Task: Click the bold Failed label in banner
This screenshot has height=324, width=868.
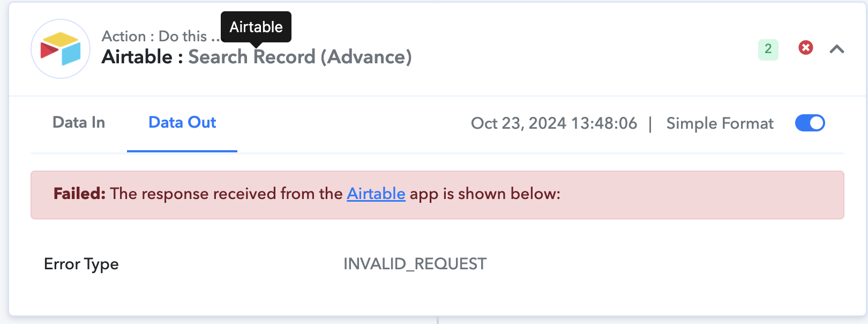Action: 80,194
